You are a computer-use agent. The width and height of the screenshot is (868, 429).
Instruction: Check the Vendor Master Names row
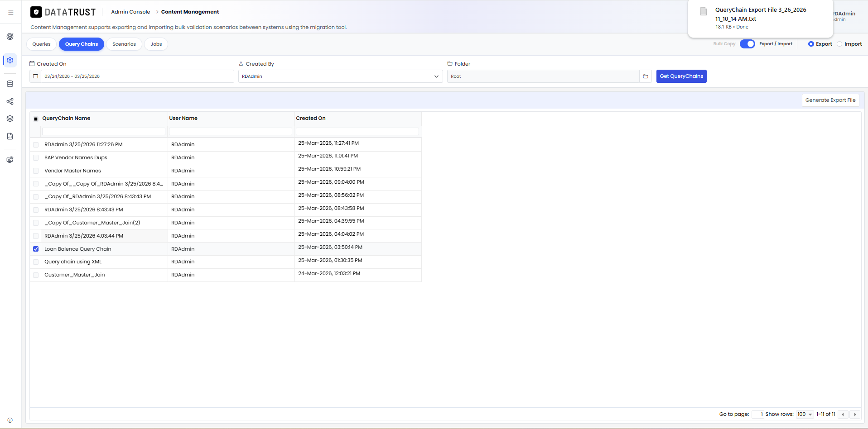[36, 171]
